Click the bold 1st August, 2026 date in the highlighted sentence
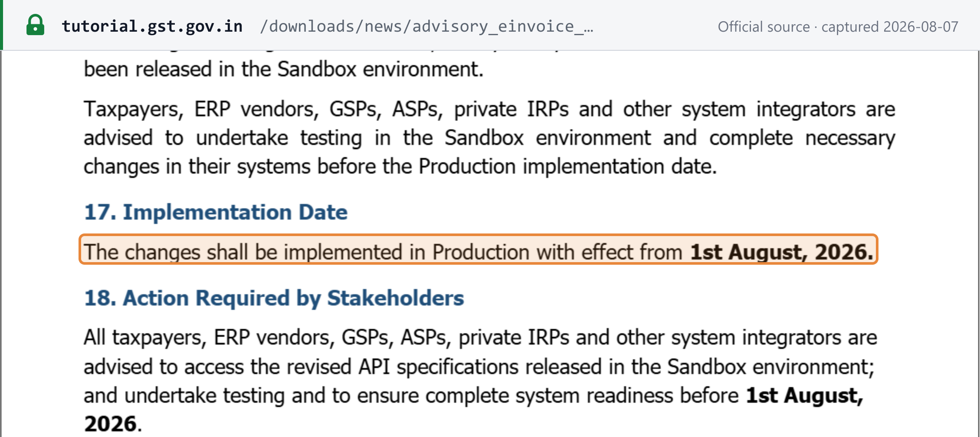Image resolution: width=980 pixels, height=437 pixels. pos(782,252)
